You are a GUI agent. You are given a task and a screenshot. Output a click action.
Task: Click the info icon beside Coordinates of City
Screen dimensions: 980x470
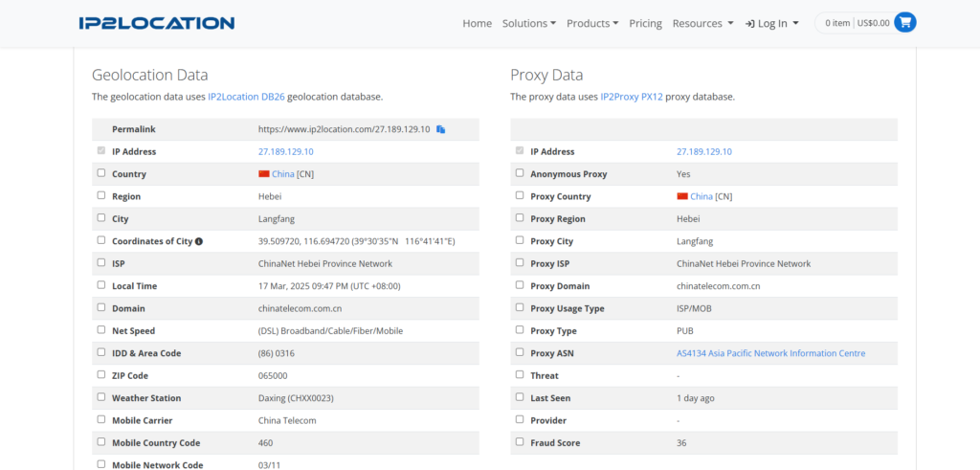click(x=199, y=241)
